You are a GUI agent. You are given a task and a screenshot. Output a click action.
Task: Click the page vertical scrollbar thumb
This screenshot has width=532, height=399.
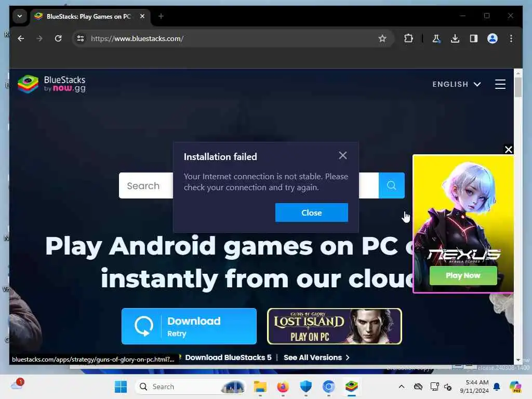click(x=518, y=87)
